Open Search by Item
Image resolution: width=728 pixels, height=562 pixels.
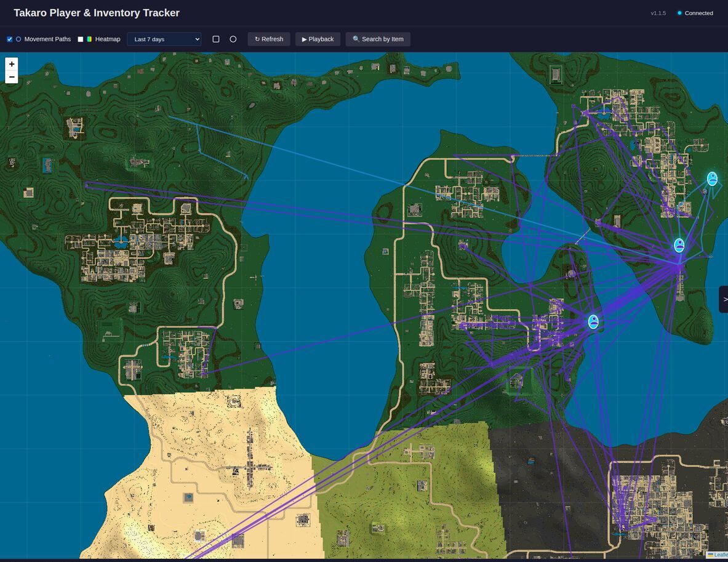point(378,39)
